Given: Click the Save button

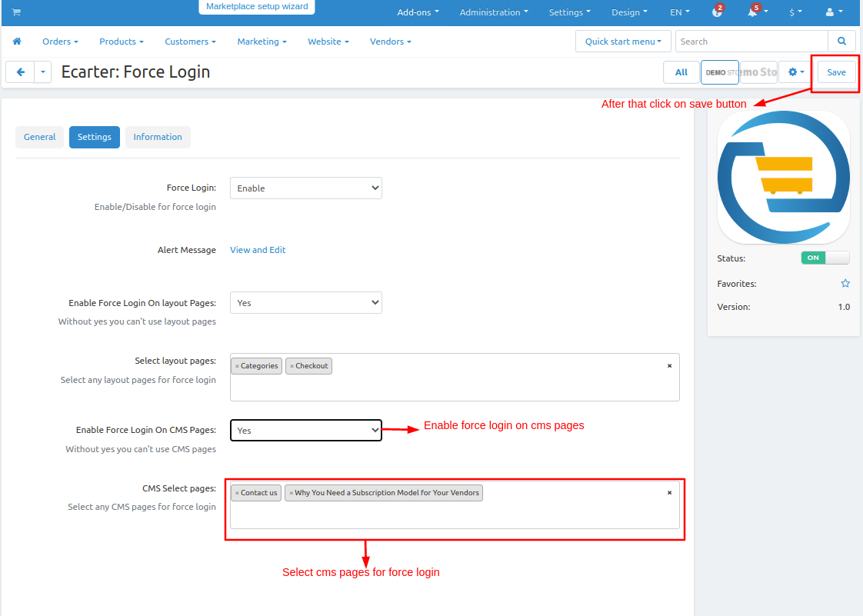Looking at the screenshot, I should (x=836, y=72).
